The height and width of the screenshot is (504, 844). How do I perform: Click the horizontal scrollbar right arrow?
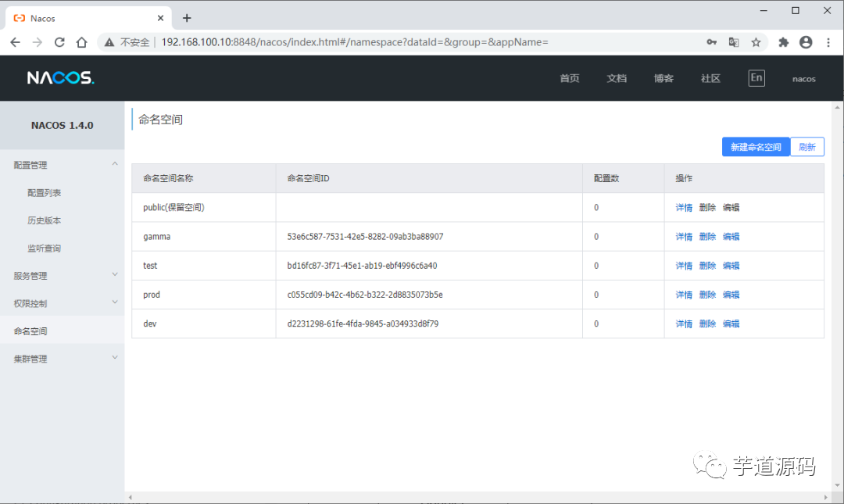point(826,497)
